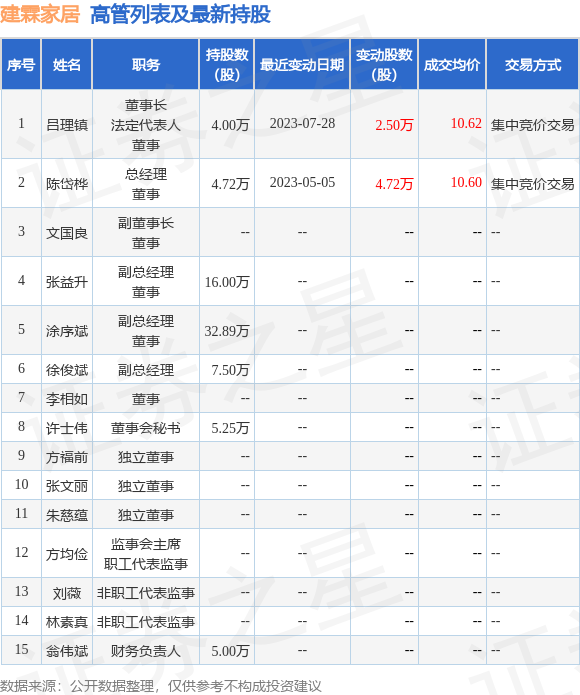Select the 成交均价 column header
Image resolution: width=580 pixels, height=695 pixels.
point(452,65)
